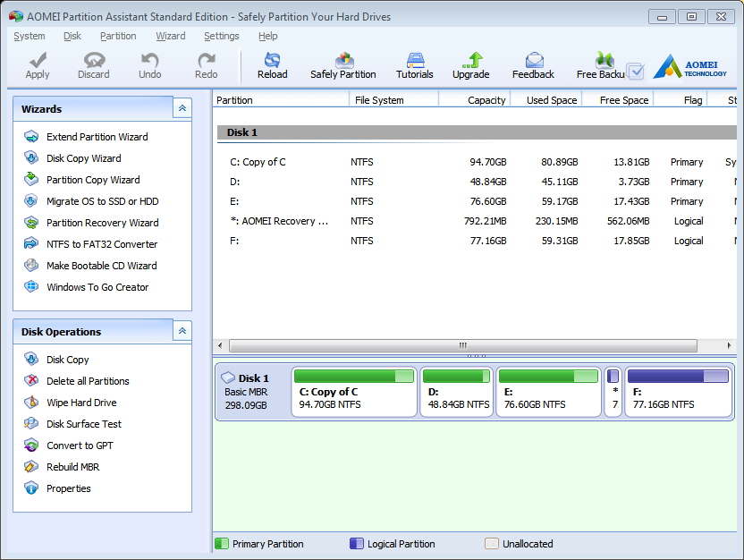This screenshot has width=744, height=560.
Task: Click the Make Bootable CD Wizard icon
Action: (x=31, y=266)
